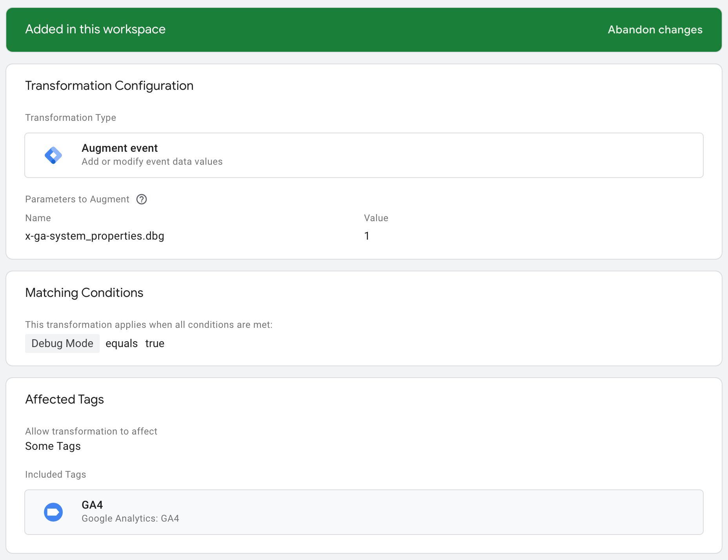Click the Name column header

pos(38,218)
